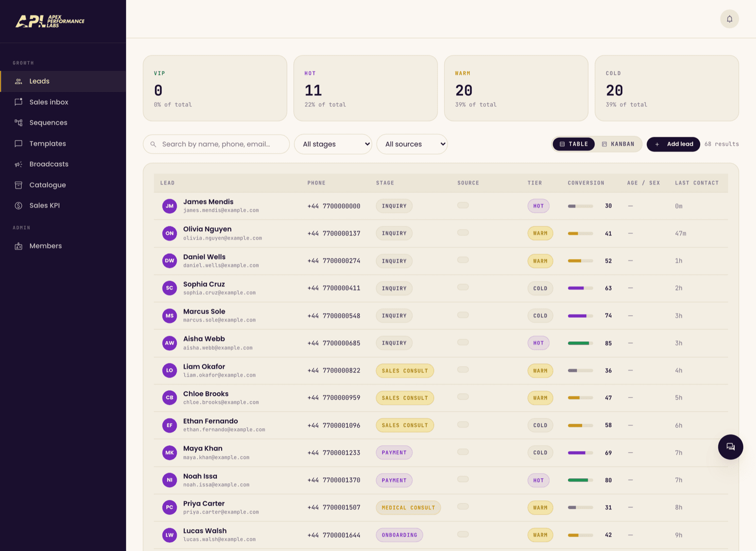756x551 pixels.
Task: Click Liam Okafor Sales Consult badge
Action: [405, 371]
